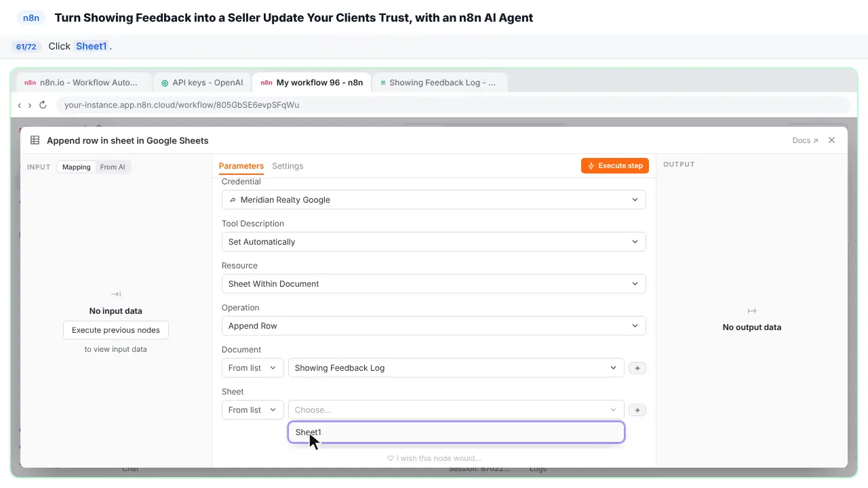Close the Append row node panel
868x488 pixels.
click(832, 140)
